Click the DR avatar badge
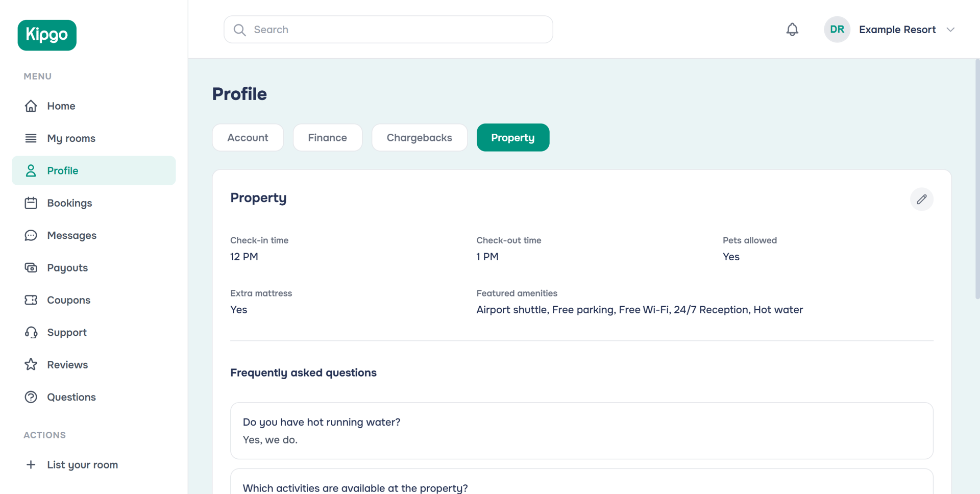The width and height of the screenshot is (980, 494). 837,30
